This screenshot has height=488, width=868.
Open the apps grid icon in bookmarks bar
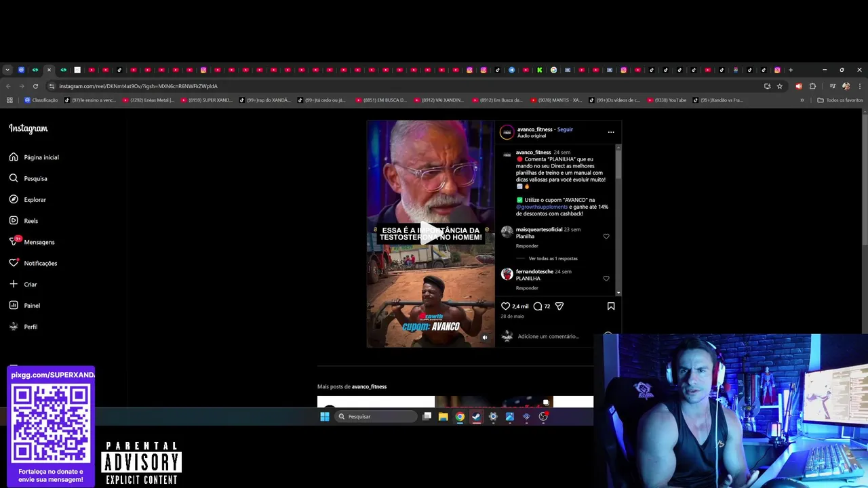coord(9,100)
